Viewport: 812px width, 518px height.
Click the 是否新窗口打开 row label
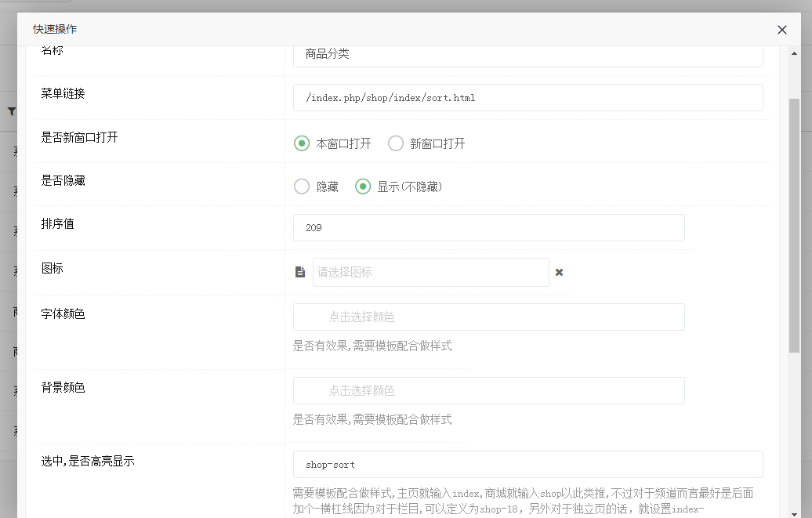coord(79,137)
